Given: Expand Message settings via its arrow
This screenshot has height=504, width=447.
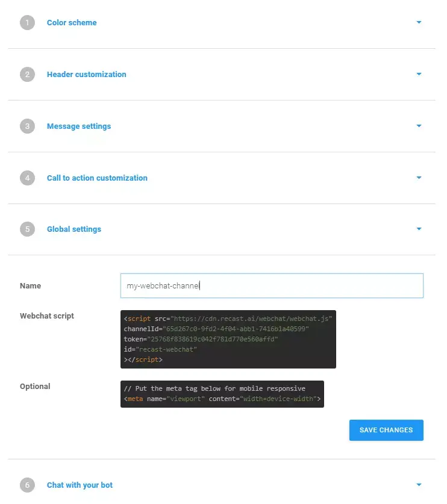Looking at the screenshot, I should pos(419,126).
